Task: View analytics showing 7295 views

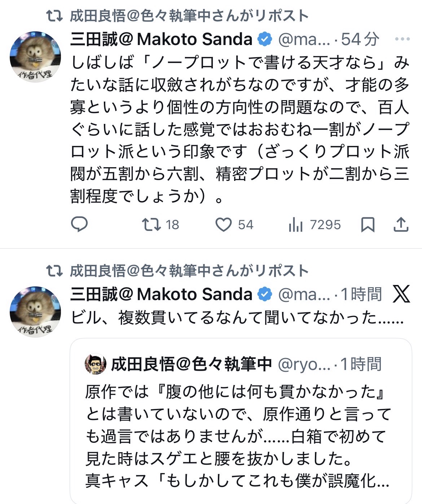Action: point(296,225)
